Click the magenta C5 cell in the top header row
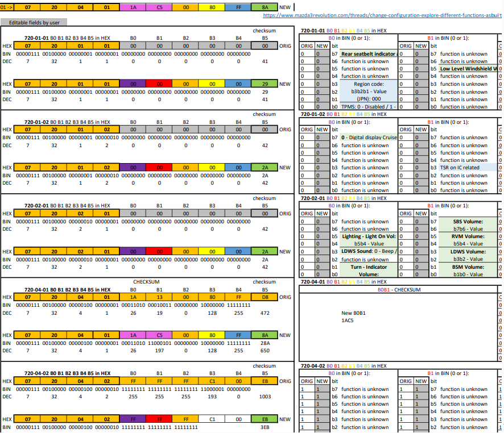Screen dimensions: 504x433 [x=159, y=7]
